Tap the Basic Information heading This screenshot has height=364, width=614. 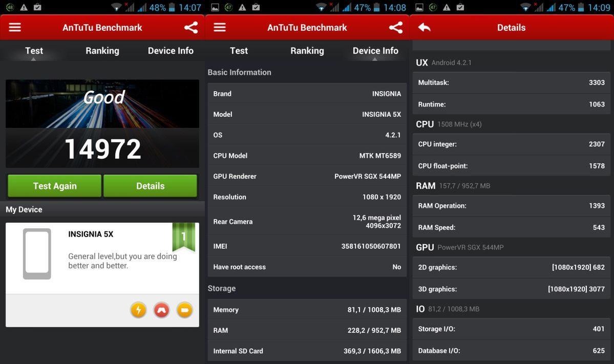239,72
